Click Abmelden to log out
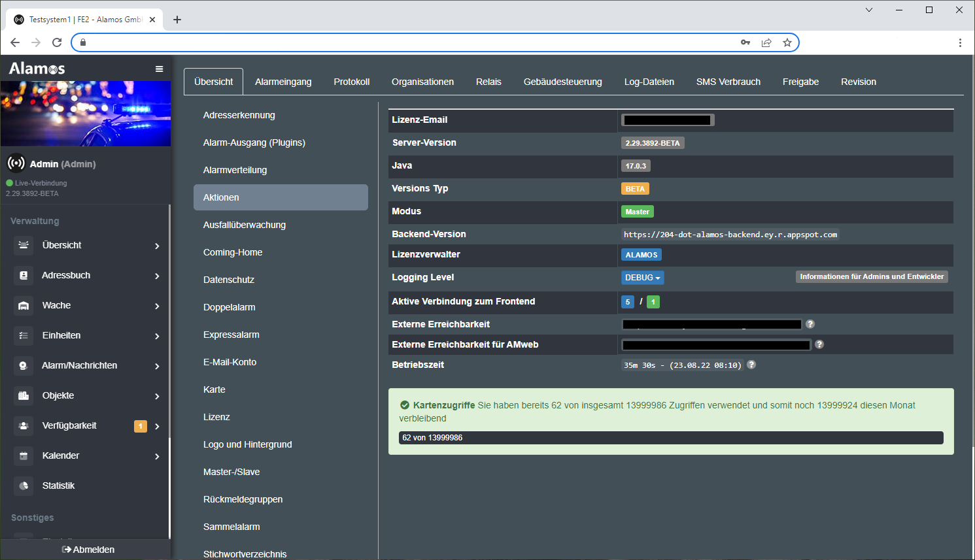The width and height of the screenshot is (975, 560). (x=88, y=550)
